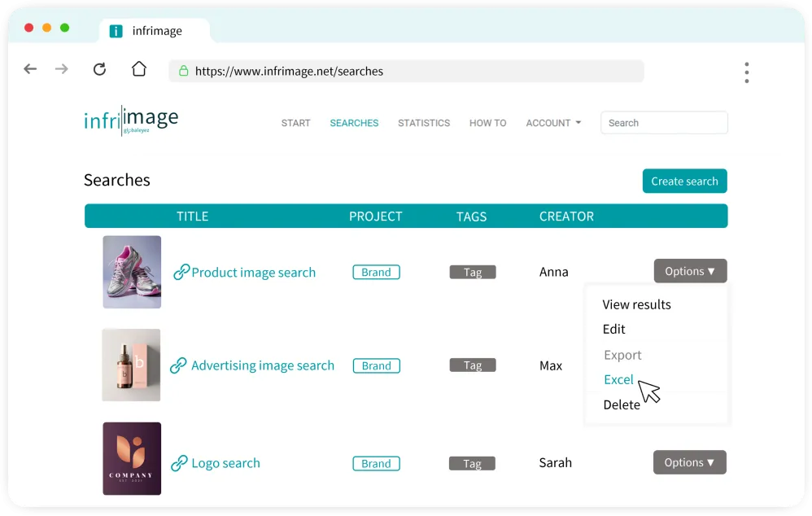Click the link icon beside Advertising image search
This screenshot has height=516, width=812.
click(179, 365)
